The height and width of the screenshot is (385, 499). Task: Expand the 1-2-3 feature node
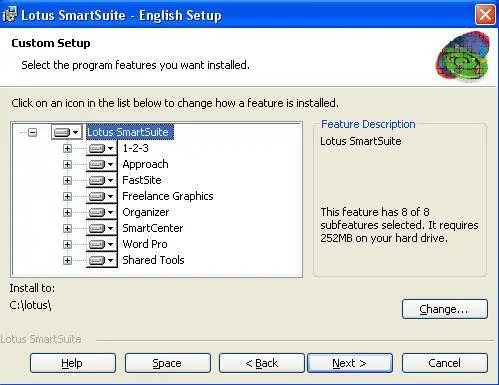pos(67,148)
